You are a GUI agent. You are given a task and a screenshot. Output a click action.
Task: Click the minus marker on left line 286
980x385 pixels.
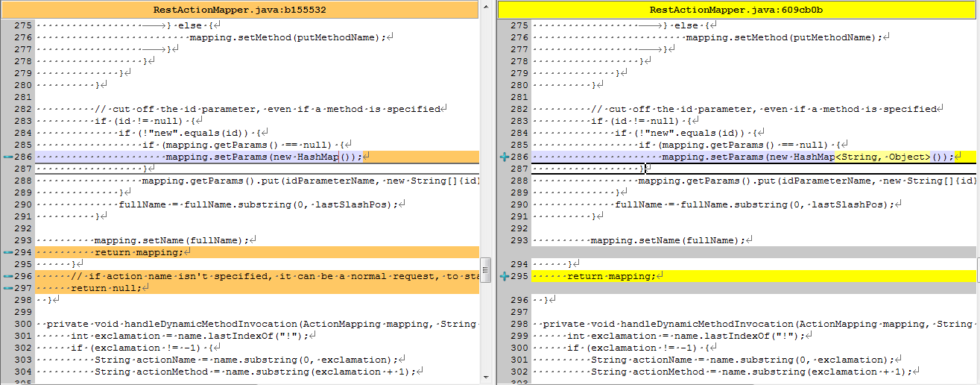click(7, 157)
